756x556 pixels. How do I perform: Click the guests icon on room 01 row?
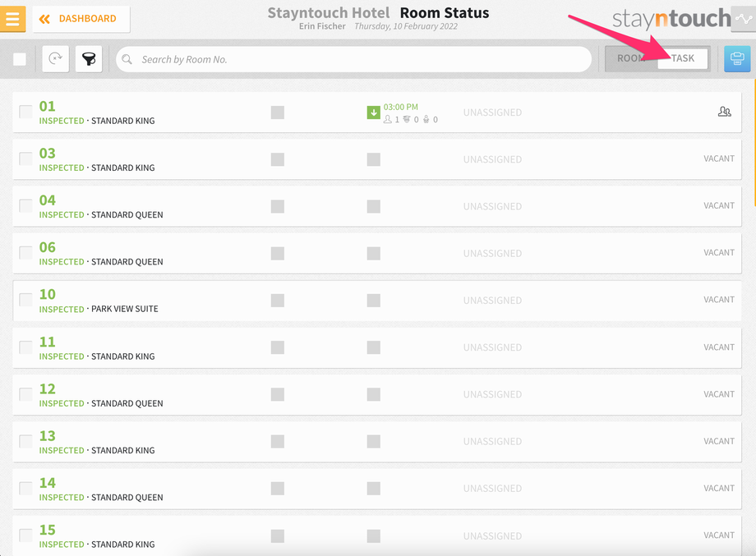pyautogui.click(x=725, y=112)
